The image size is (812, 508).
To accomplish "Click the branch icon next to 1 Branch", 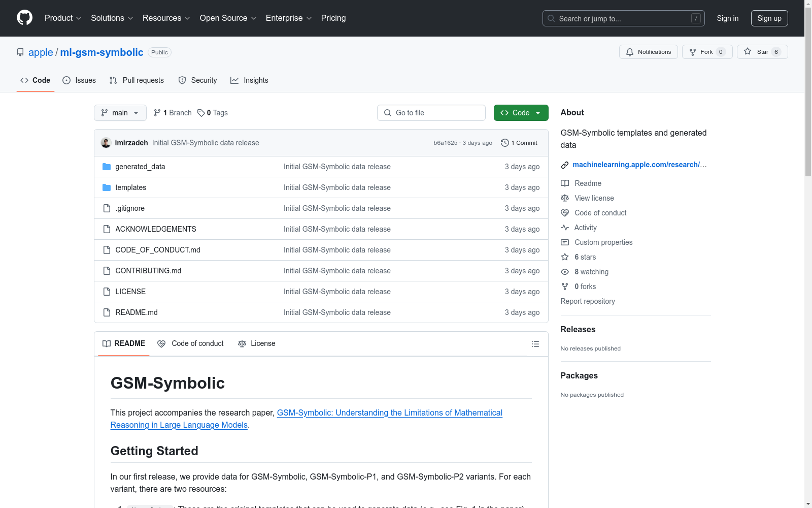I will pos(157,113).
